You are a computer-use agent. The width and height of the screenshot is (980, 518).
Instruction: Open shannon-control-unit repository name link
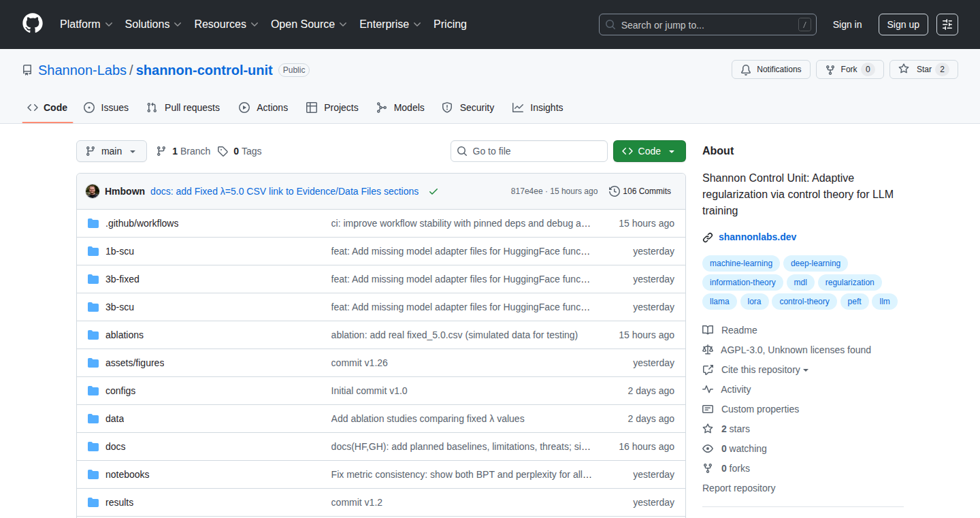pyautogui.click(x=204, y=70)
